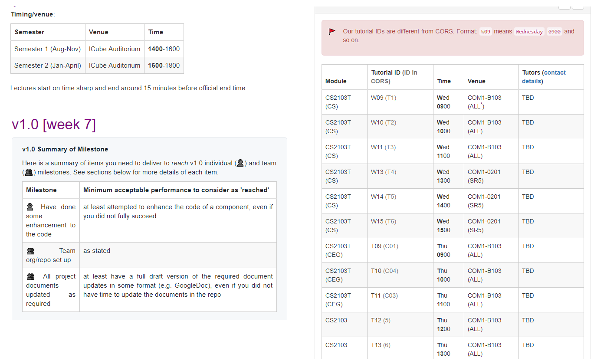This screenshot has height=364, width=604.
Task: Click 'ICube Auditorium' venue for Semester 1
Action: pyautogui.click(x=115, y=49)
